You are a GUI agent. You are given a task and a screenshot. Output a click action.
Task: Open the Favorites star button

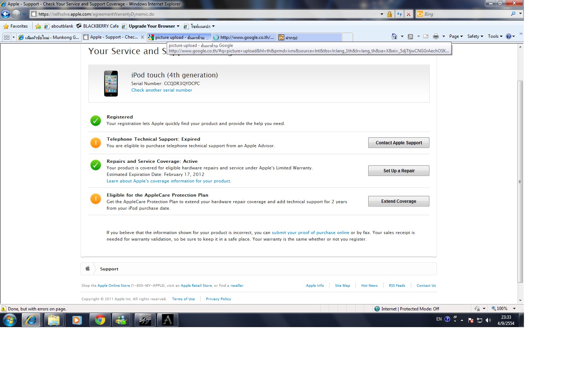coord(16,26)
